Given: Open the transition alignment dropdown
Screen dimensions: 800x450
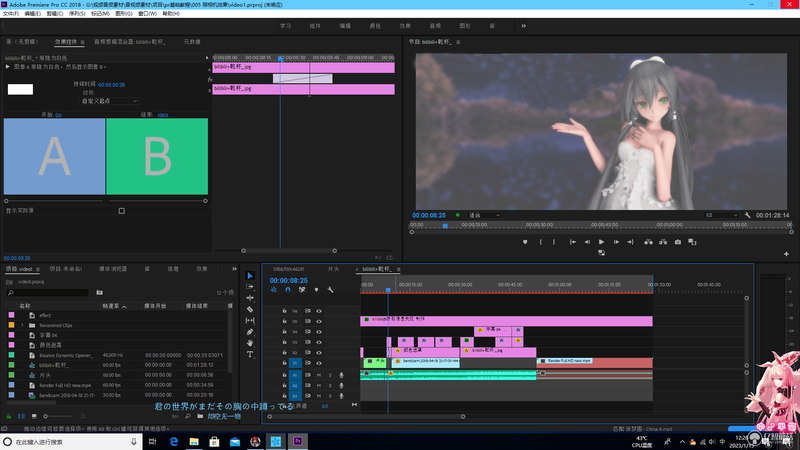Looking at the screenshot, I should click(110, 101).
